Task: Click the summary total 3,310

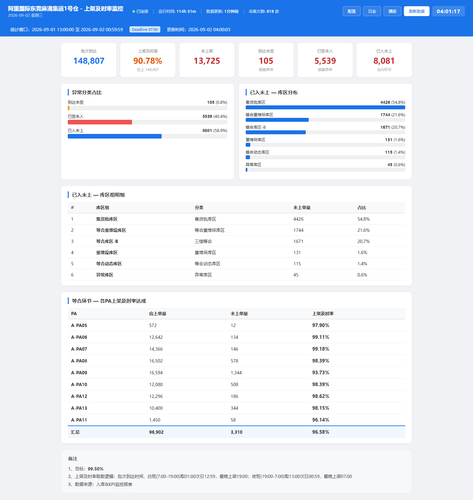Action: pyautogui.click(x=237, y=432)
